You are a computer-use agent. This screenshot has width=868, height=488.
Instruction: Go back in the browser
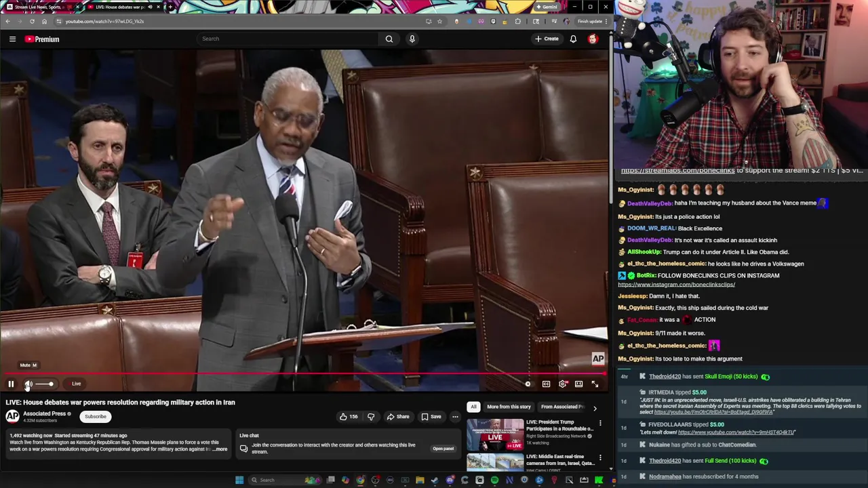point(7,21)
